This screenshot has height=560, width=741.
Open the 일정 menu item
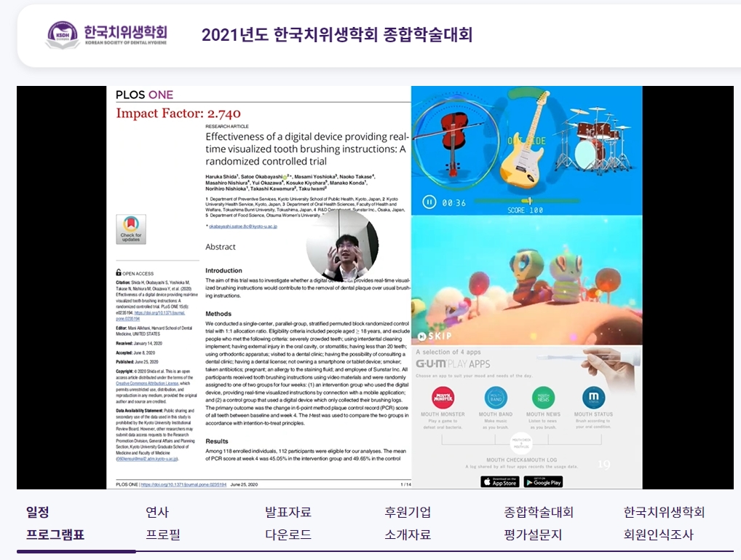(38, 512)
